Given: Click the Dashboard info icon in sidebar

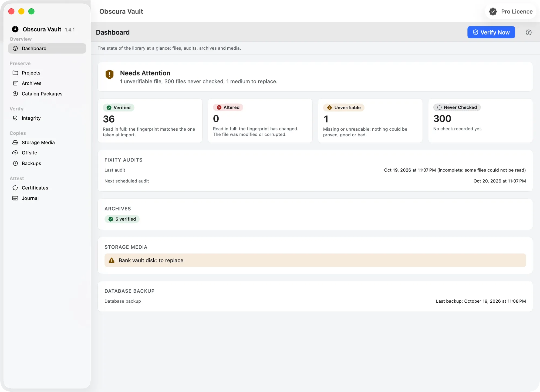Looking at the screenshot, I should [x=15, y=48].
